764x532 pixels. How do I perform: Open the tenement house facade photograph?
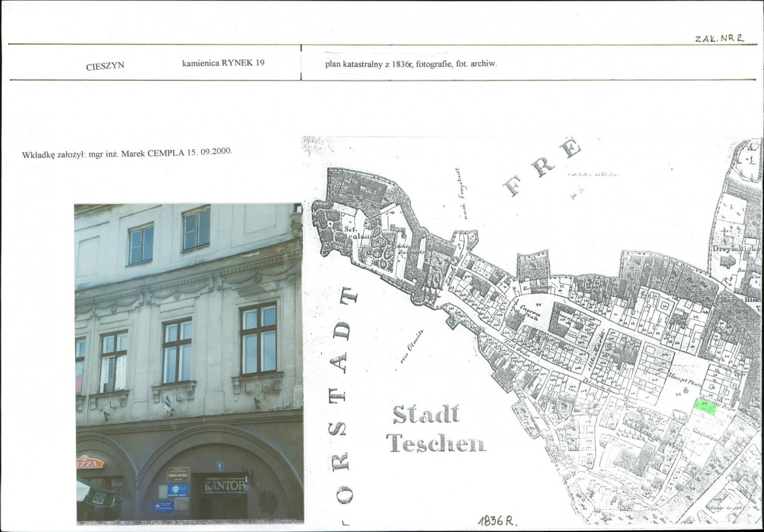point(189,363)
